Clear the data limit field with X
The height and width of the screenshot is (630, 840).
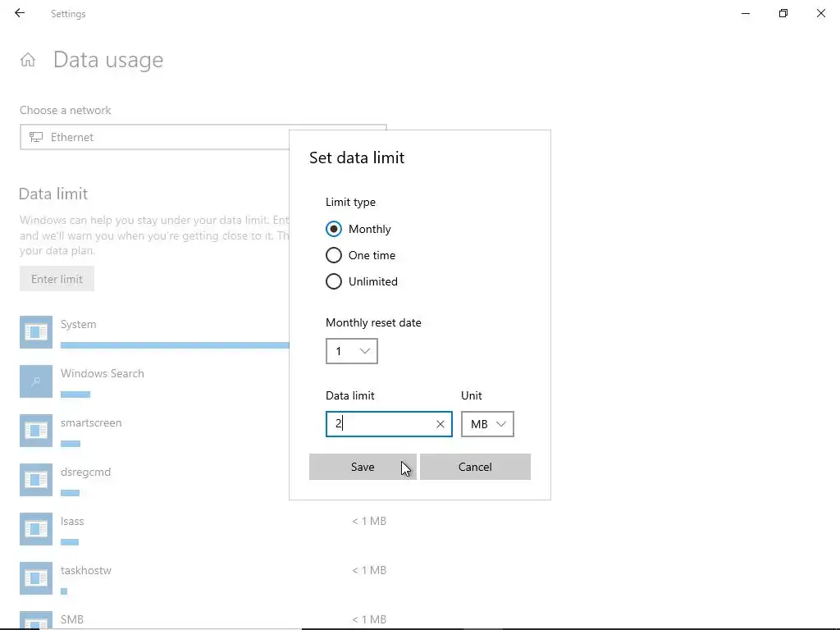[441, 424]
